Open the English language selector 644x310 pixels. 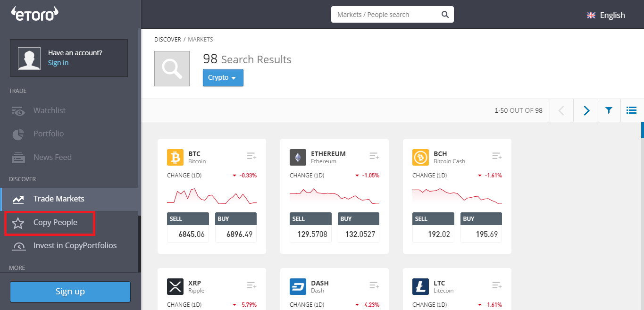click(x=606, y=15)
